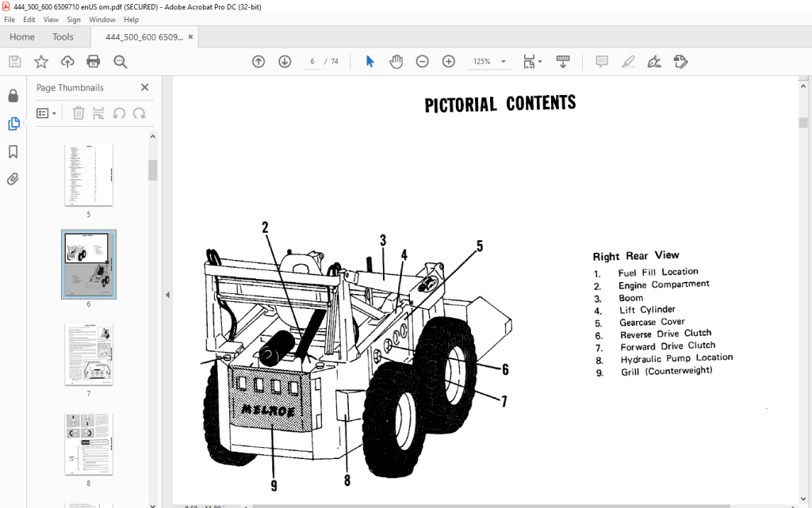
Task: Click the Save file icon
Action: [x=15, y=62]
